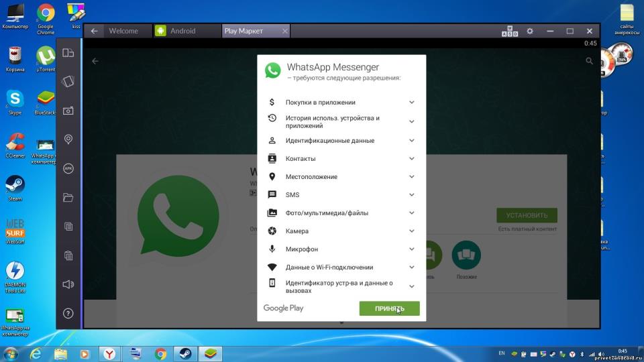
Task: Open Google Chrome desktop shortcut
Action: point(46,19)
